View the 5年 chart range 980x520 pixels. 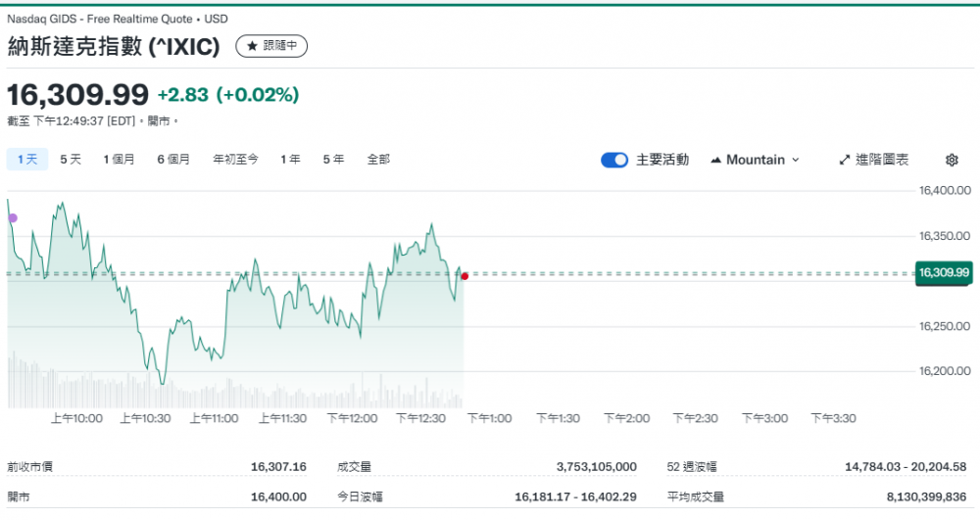pos(333,159)
